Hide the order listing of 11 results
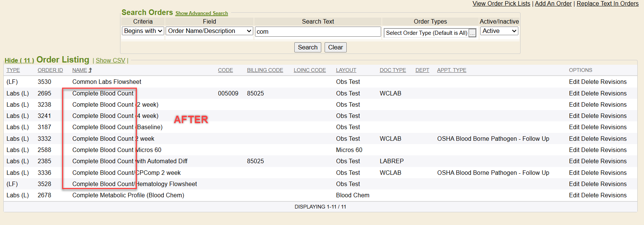This screenshot has height=225, width=644. pos(19,61)
